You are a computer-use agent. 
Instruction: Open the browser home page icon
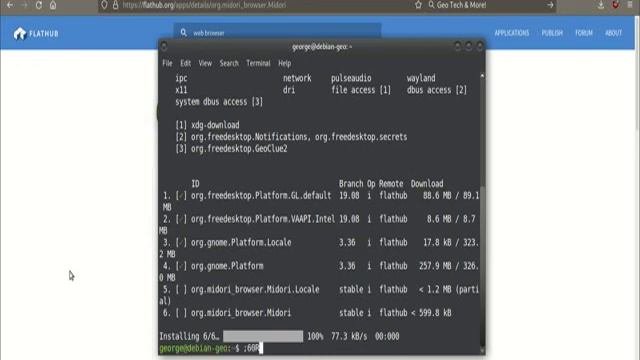click(x=53, y=5)
